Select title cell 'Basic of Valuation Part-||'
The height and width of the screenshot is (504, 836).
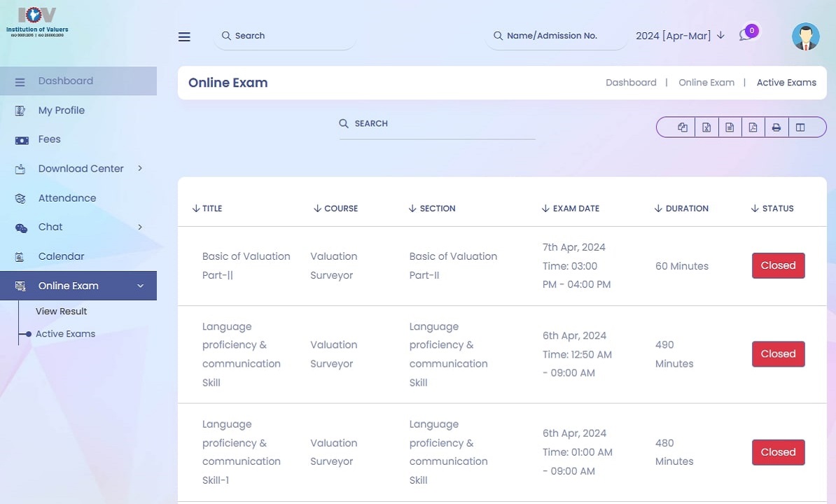click(246, 266)
